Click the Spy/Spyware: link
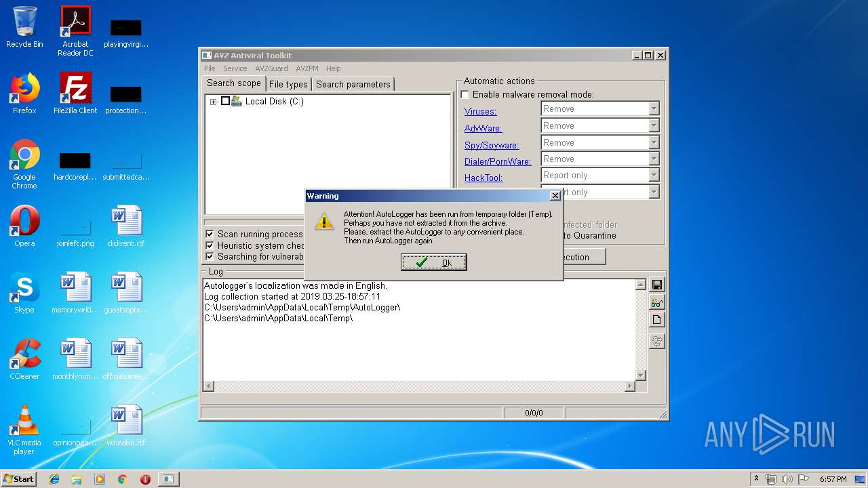This screenshot has width=868, height=488. [492, 145]
